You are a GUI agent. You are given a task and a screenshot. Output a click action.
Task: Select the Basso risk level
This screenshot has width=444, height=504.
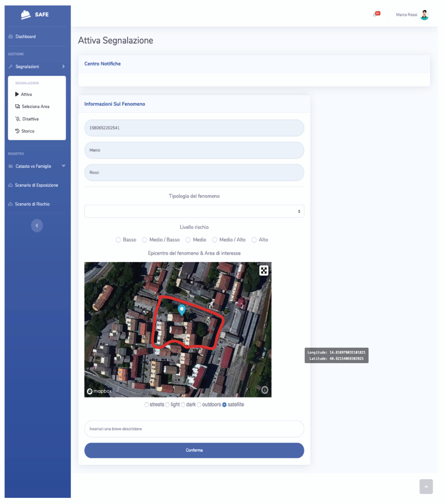tap(118, 240)
